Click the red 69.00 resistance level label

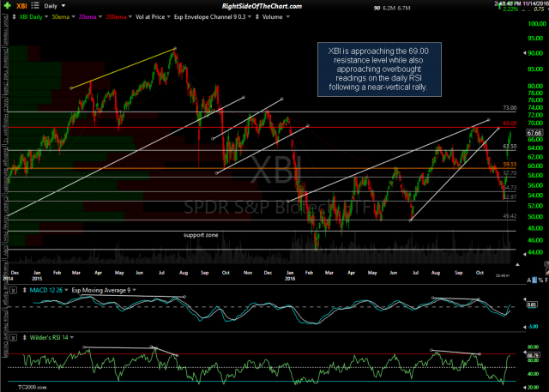(510, 124)
